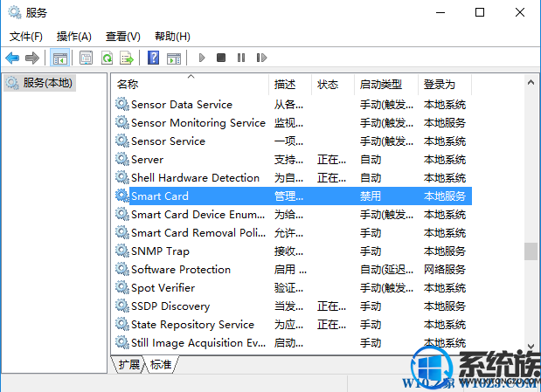The width and height of the screenshot is (541, 392).
Task: Click 禁用 startup type of Smart Card
Action: coord(371,196)
